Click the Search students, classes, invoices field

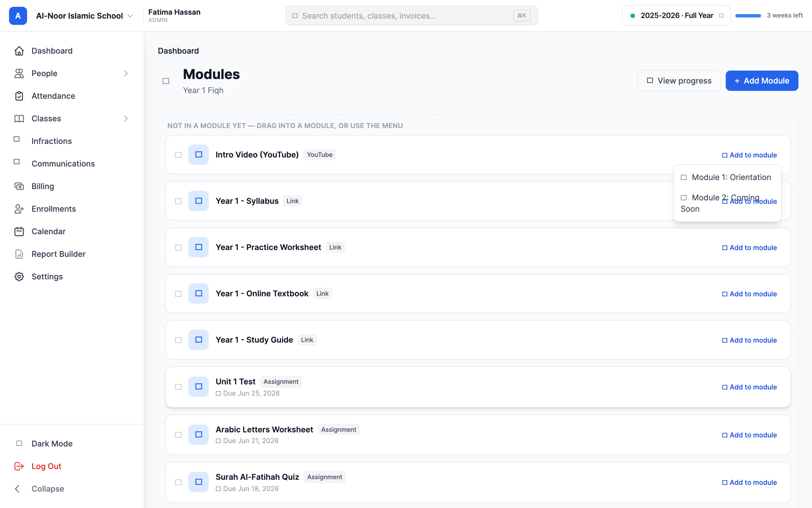click(411, 16)
